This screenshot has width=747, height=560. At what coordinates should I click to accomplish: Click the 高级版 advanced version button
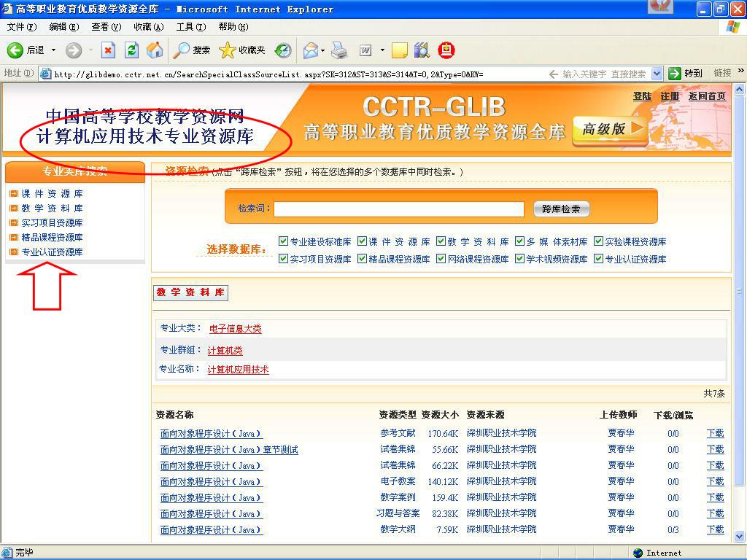[611, 130]
